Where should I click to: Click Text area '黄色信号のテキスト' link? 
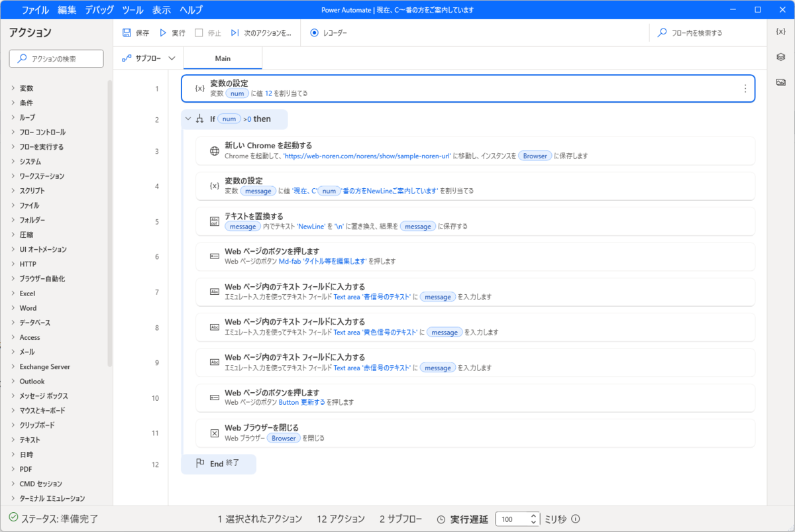376,332
